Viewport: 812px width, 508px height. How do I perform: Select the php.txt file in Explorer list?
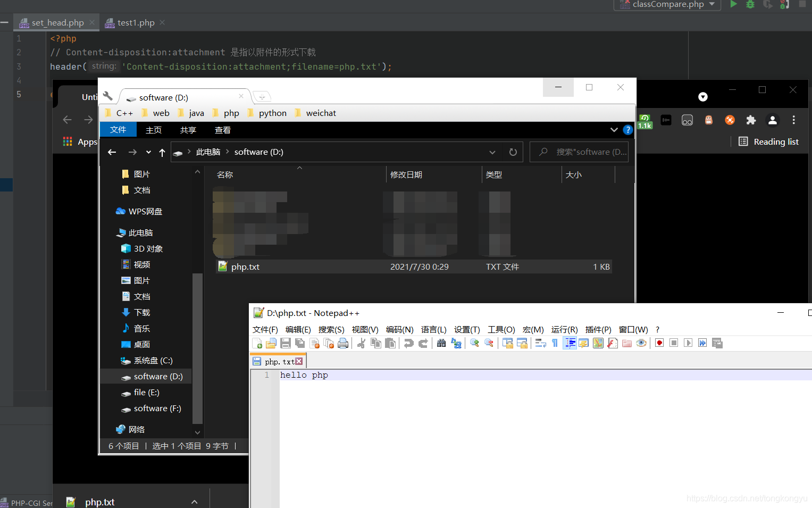click(414, 267)
